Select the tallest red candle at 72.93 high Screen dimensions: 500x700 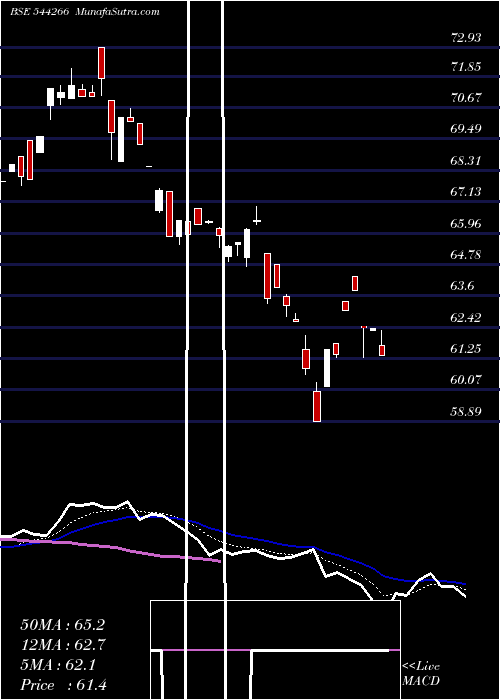pos(101,63)
